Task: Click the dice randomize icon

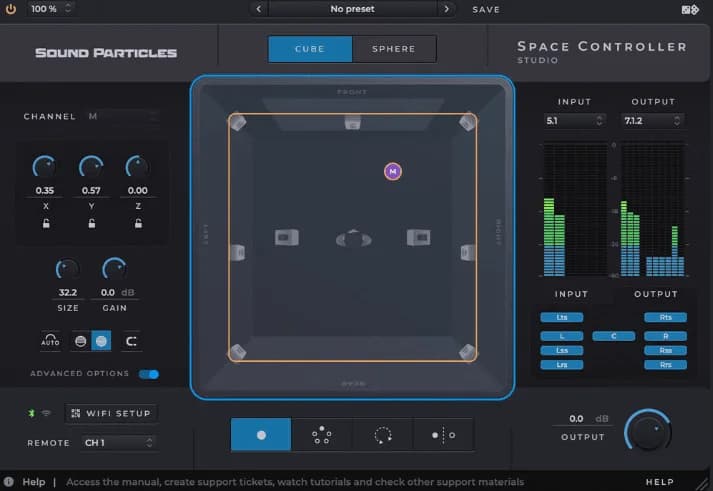Action: (690, 10)
